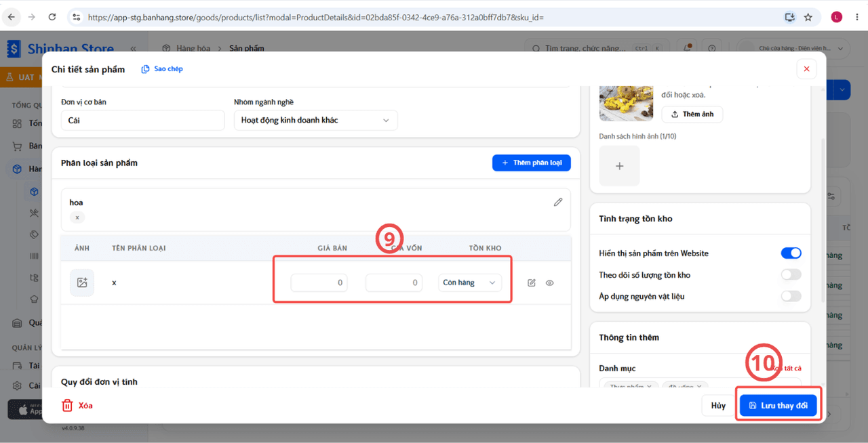The width and height of the screenshot is (868, 443).
Task: Click the install app icon in address bar
Action: (790, 17)
